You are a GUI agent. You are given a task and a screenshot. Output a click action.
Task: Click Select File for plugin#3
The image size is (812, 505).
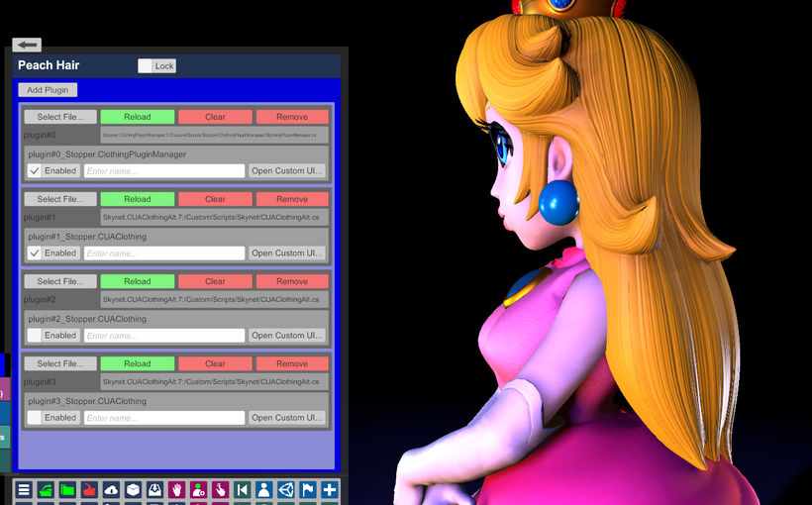pyautogui.click(x=60, y=363)
